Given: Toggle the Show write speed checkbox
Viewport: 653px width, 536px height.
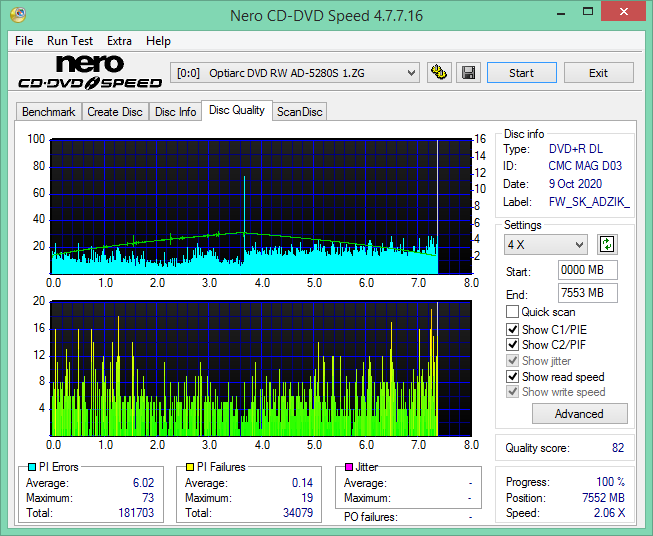Looking at the screenshot, I should pyautogui.click(x=512, y=392).
